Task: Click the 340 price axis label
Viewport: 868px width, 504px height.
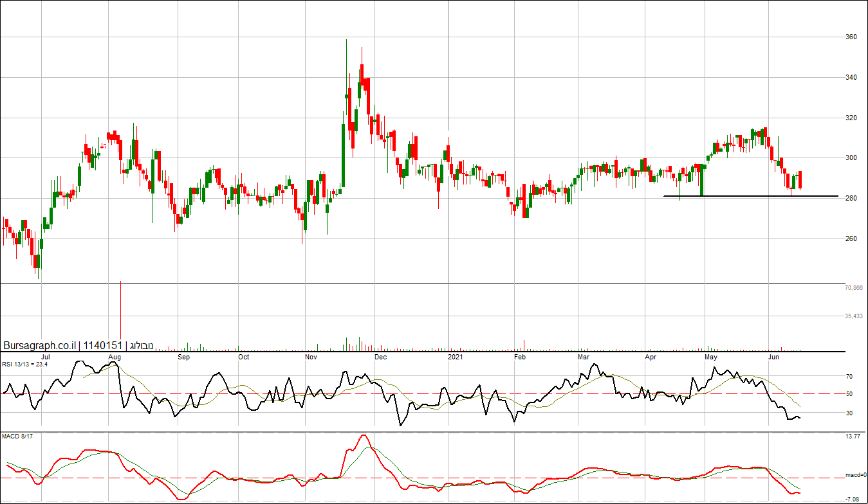Action: pyautogui.click(x=851, y=78)
